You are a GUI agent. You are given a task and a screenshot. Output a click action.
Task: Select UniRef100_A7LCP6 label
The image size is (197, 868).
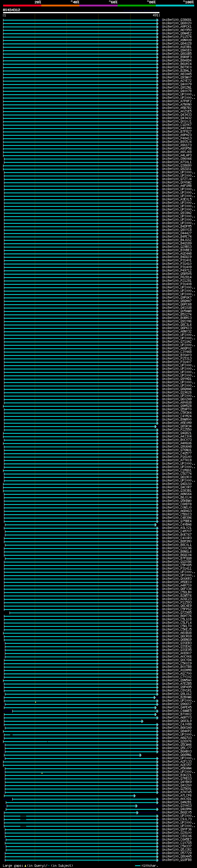tap(177, 796)
